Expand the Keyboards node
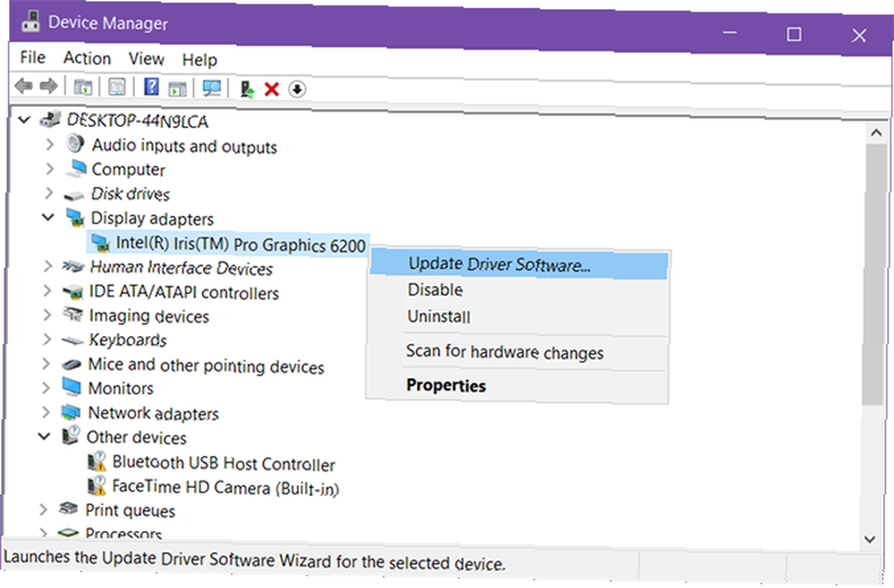The height and width of the screenshot is (588, 894). point(46,339)
